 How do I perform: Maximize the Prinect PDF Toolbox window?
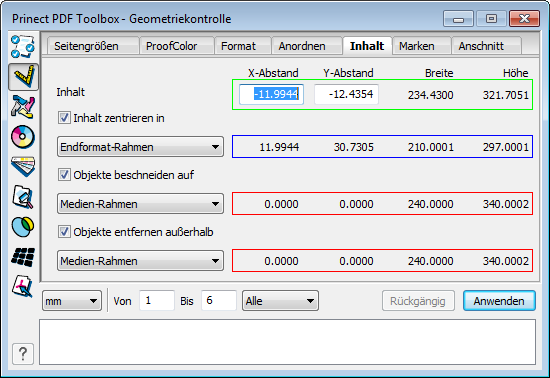pyautogui.click(x=491, y=19)
